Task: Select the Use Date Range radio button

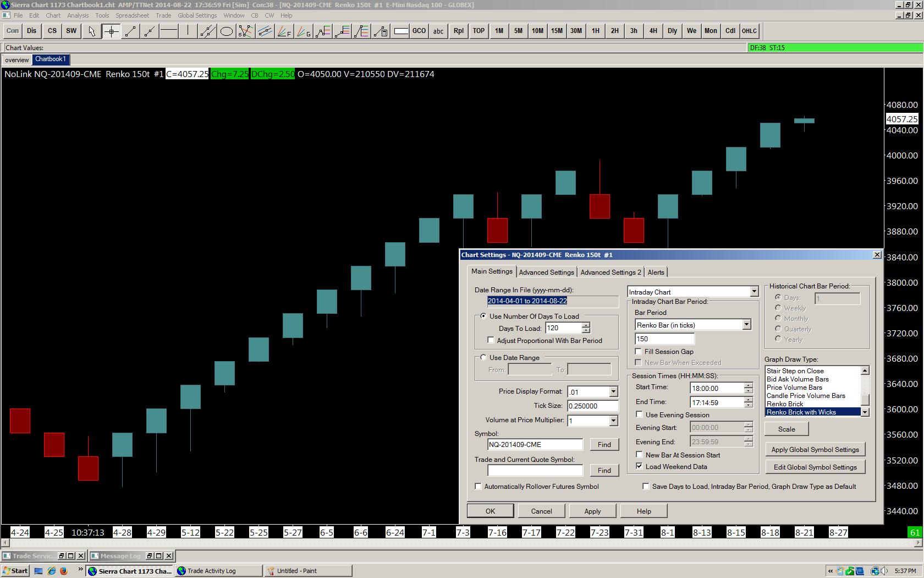Action: [x=483, y=357]
